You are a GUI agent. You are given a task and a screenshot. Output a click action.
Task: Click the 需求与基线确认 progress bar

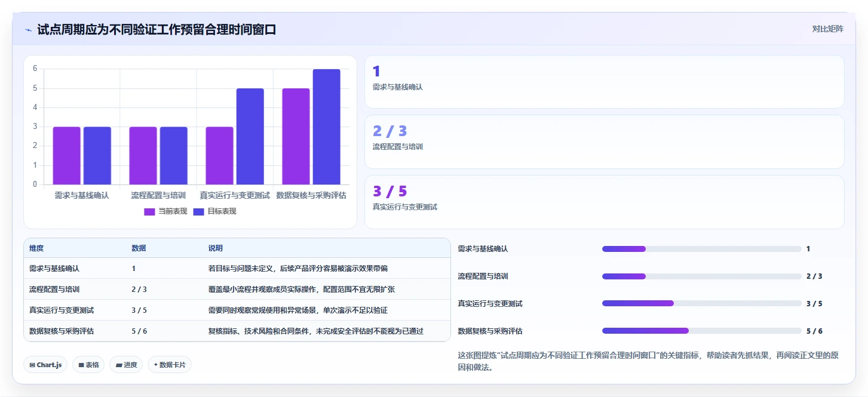click(x=701, y=249)
